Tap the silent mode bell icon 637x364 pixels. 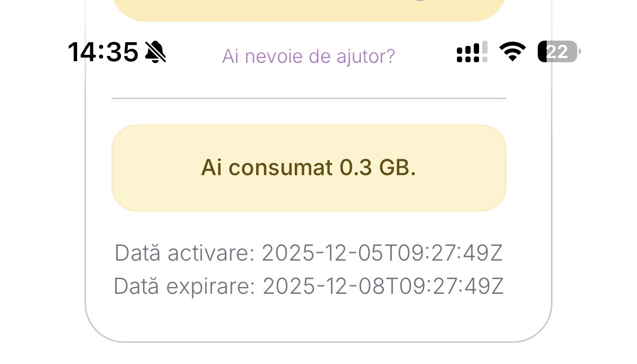[x=155, y=52]
